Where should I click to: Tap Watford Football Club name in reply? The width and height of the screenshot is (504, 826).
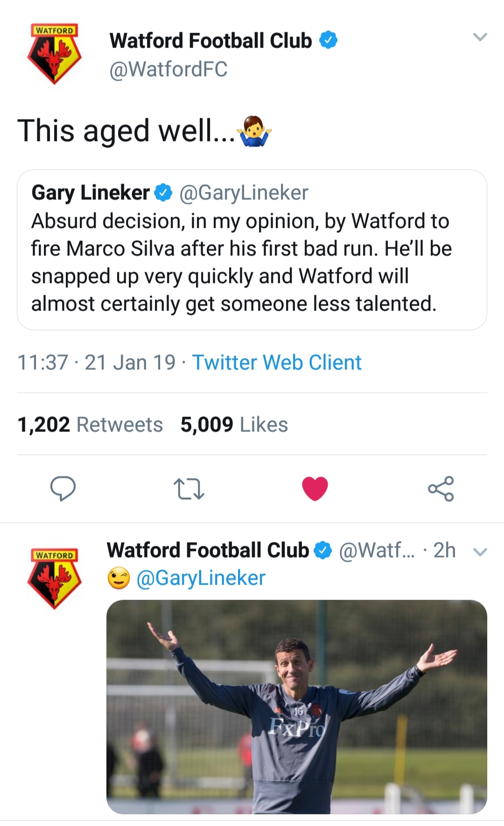[208, 551]
